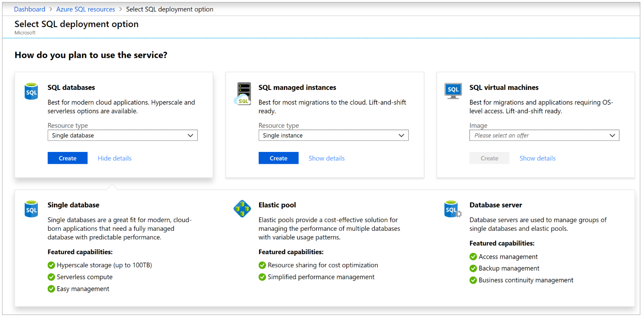Open the Single instance resource type dropdown
This screenshot has width=644, height=317.
click(334, 136)
